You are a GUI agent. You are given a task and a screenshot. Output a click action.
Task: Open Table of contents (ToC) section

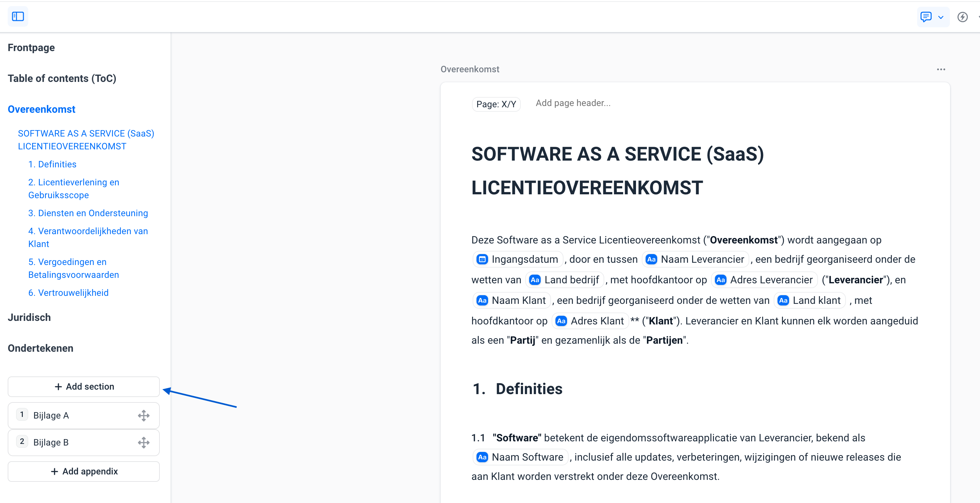(62, 78)
